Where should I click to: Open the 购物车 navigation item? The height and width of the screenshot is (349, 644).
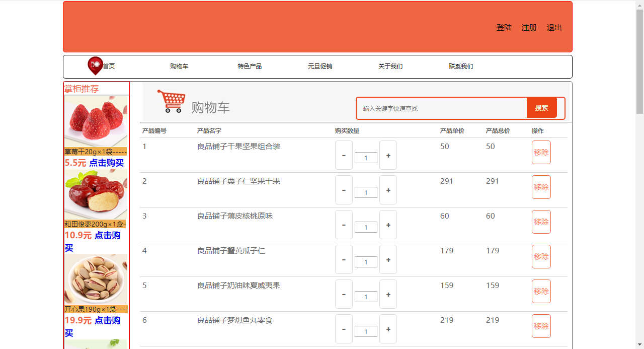click(x=179, y=66)
